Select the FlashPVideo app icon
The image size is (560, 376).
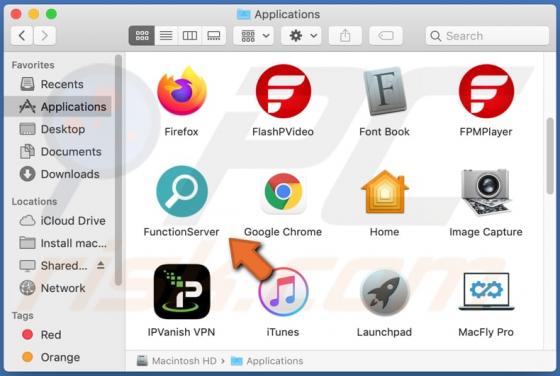283,91
